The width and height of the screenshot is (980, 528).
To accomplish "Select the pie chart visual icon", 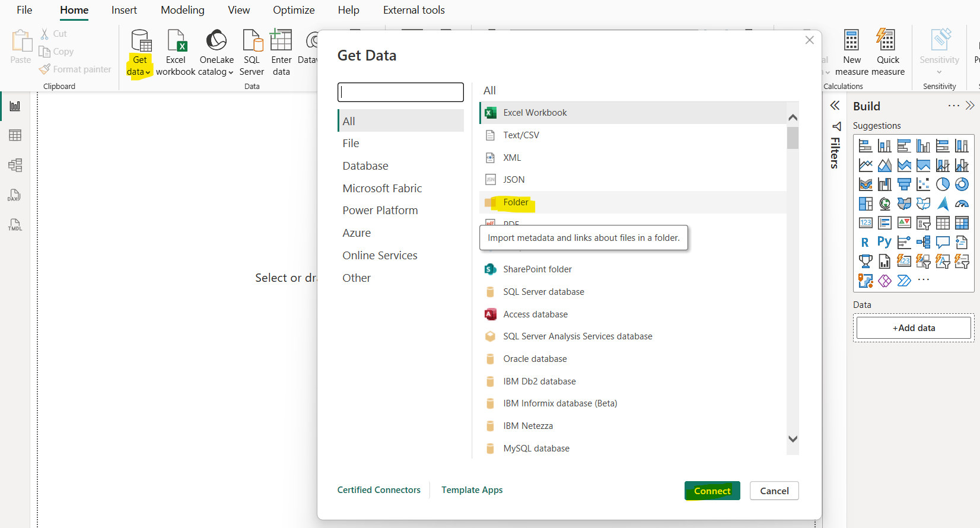I will (943, 185).
